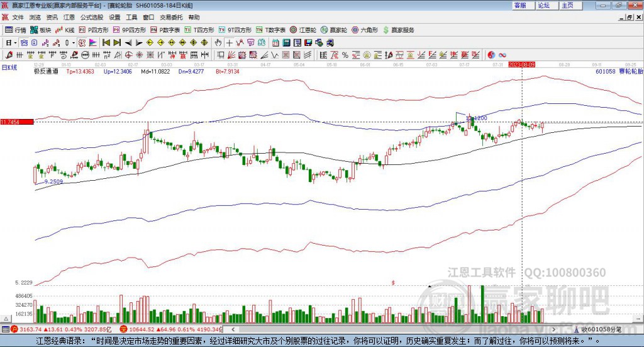Open the 设置 menu
644x347 pixels.
(x=114, y=17)
